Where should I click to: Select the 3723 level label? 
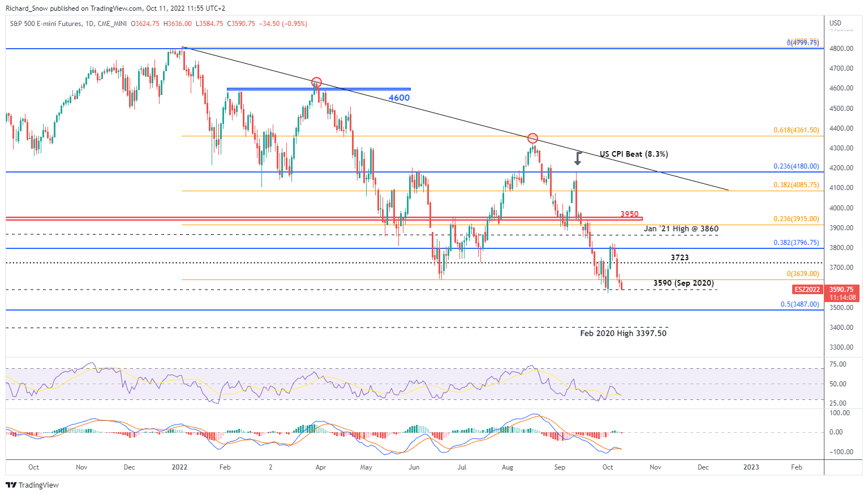pos(680,257)
